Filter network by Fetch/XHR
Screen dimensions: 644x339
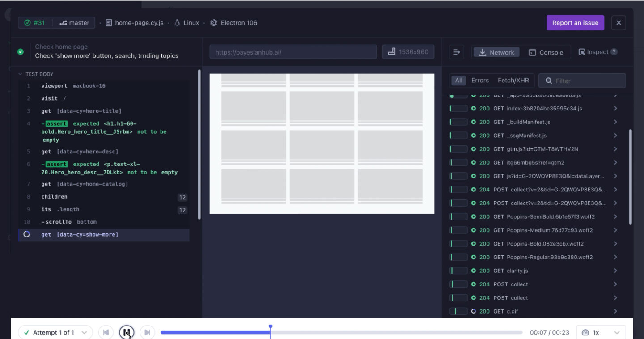coord(513,81)
